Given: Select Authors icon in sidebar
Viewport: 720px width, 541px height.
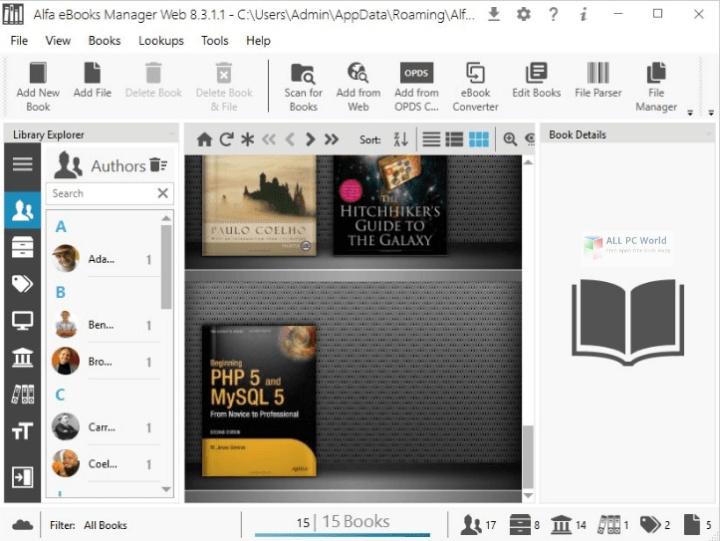Looking at the screenshot, I should (22, 210).
